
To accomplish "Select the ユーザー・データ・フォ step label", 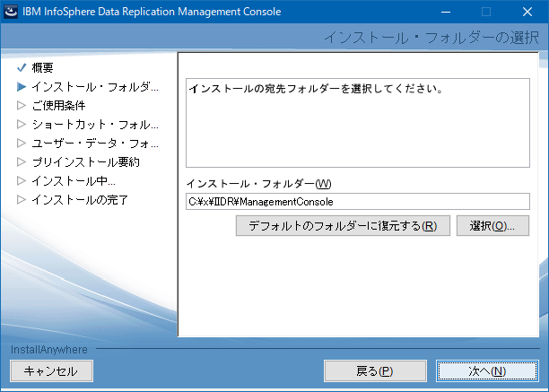I will coord(95,144).
